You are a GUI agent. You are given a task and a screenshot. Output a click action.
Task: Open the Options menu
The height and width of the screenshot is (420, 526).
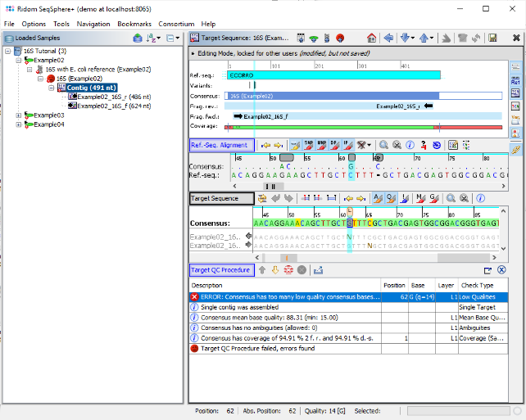34,24
